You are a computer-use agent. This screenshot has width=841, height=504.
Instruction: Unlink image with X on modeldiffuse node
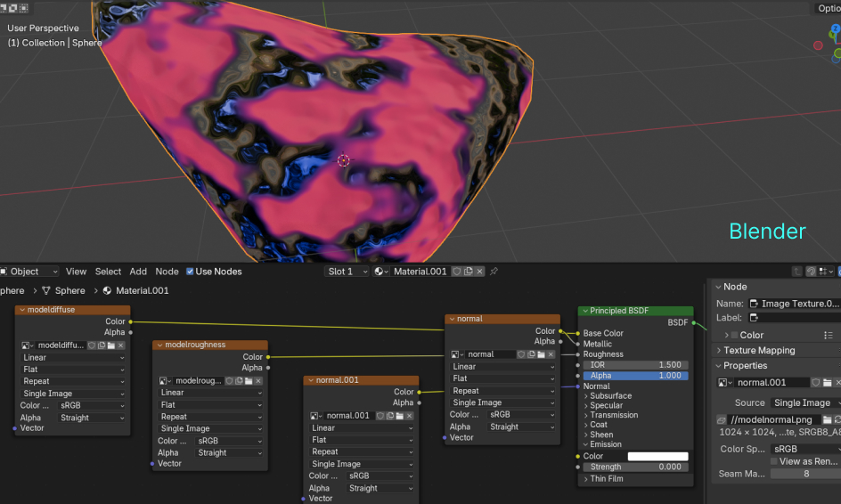[121, 345]
